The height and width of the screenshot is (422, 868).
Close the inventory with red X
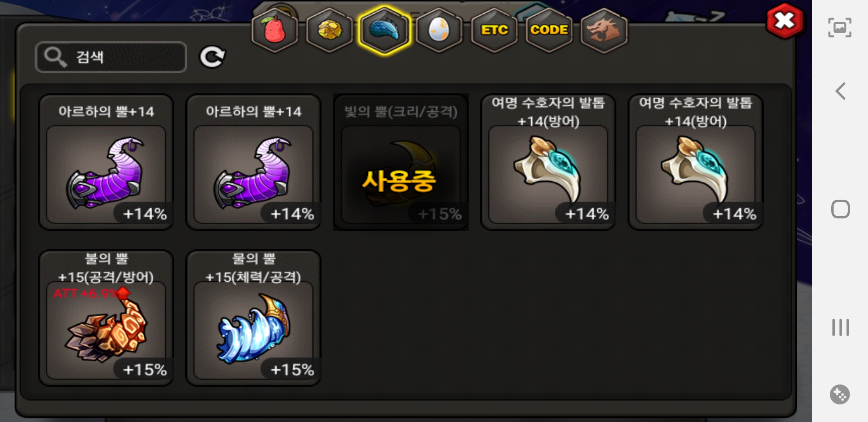[785, 21]
